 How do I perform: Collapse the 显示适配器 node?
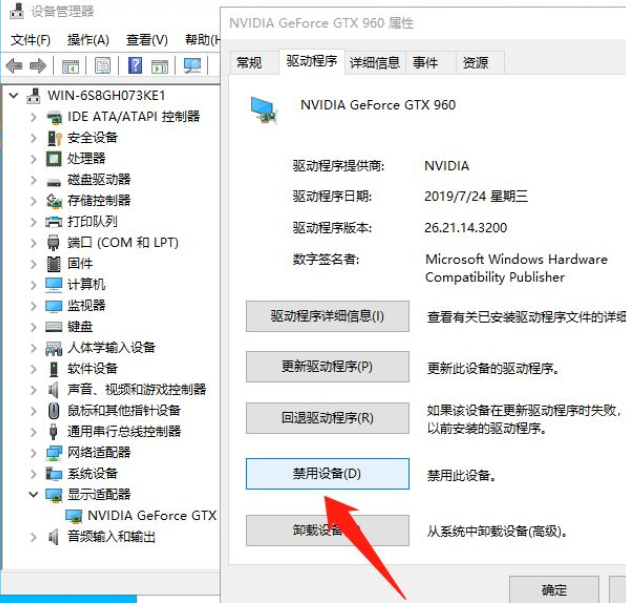coord(34,494)
